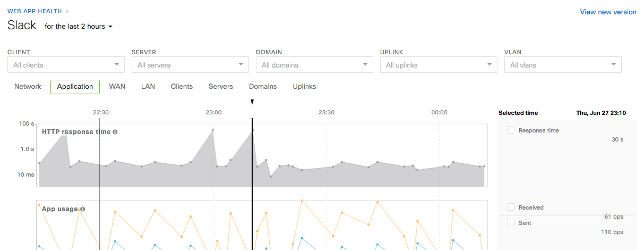Open the All clients dropdown
The height and width of the screenshot is (250, 644).
point(66,65)
